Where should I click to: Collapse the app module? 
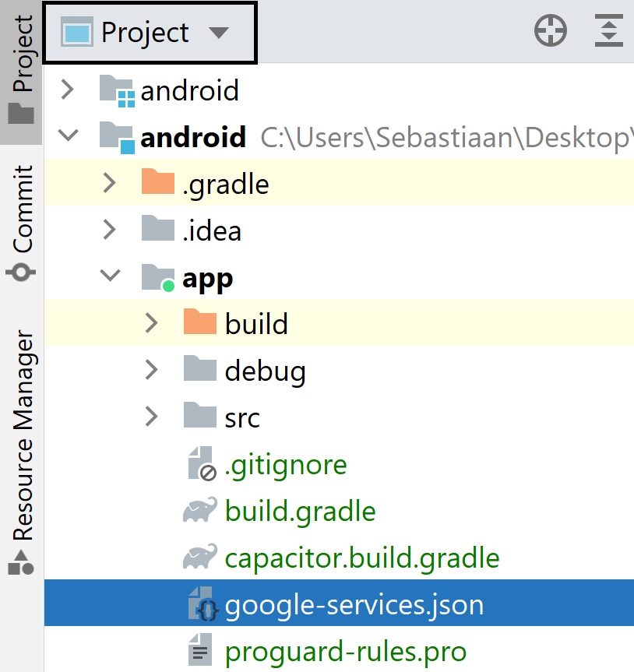coord(111,276)
